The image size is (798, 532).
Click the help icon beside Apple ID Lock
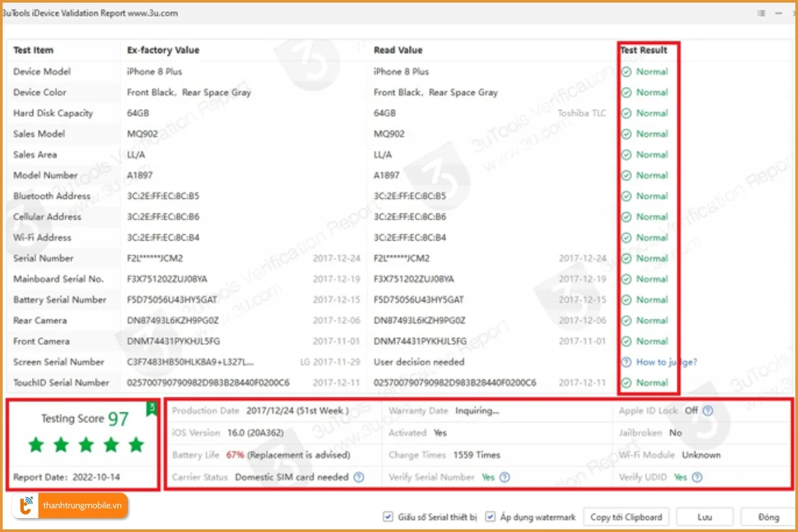click(708, 411)
